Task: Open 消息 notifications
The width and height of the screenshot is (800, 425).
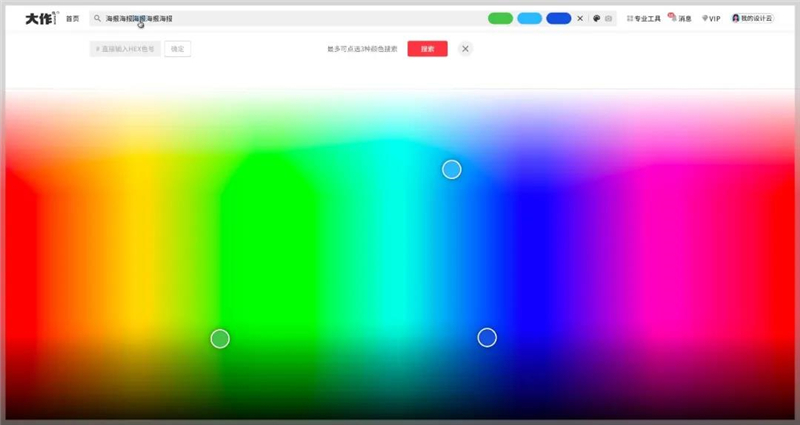Action: (x=681, y=19)
